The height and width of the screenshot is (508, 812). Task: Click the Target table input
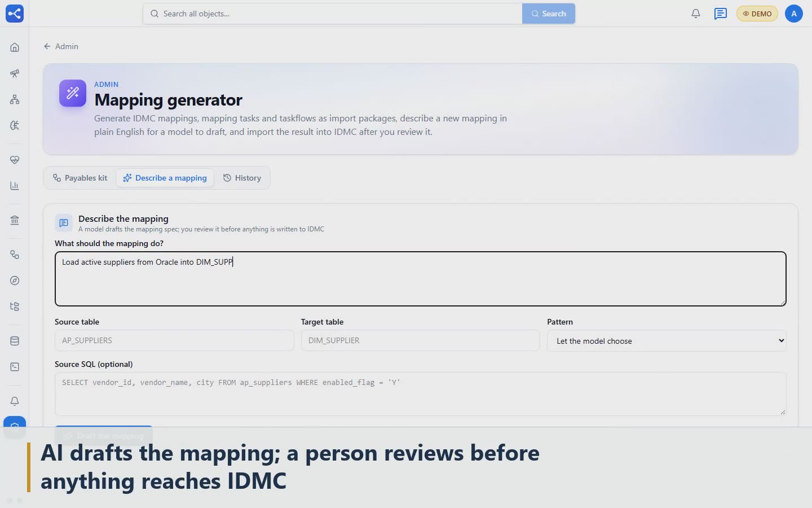click(x=420, y=340)
